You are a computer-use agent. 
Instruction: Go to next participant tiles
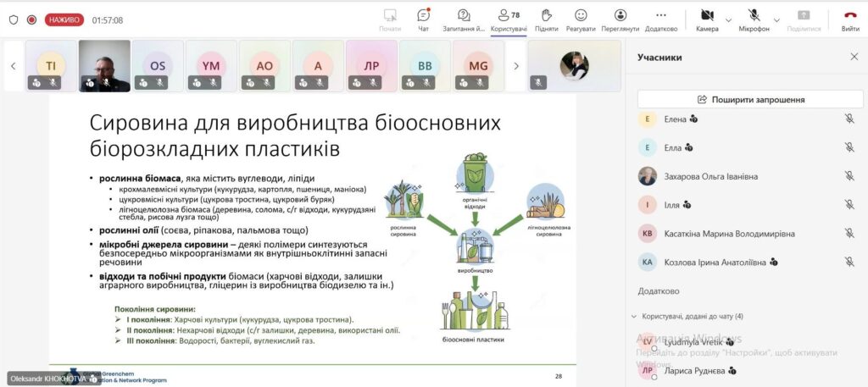coord(516,66)
